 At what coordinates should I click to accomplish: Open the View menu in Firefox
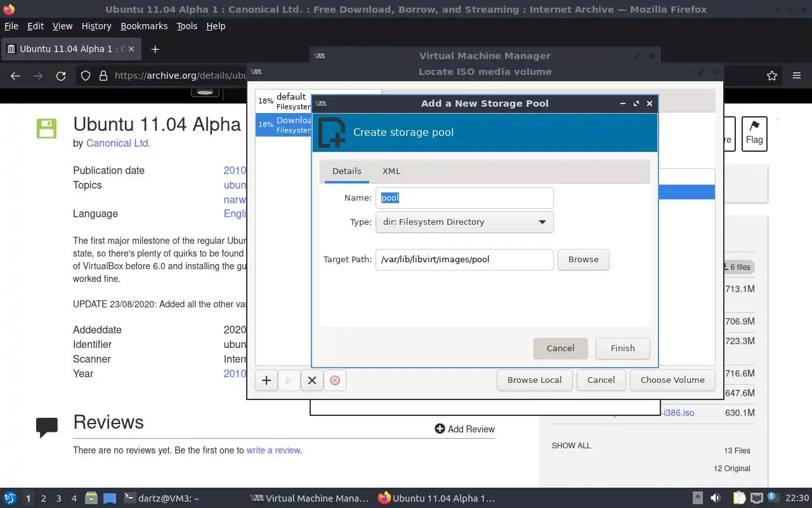pos(62,26)
